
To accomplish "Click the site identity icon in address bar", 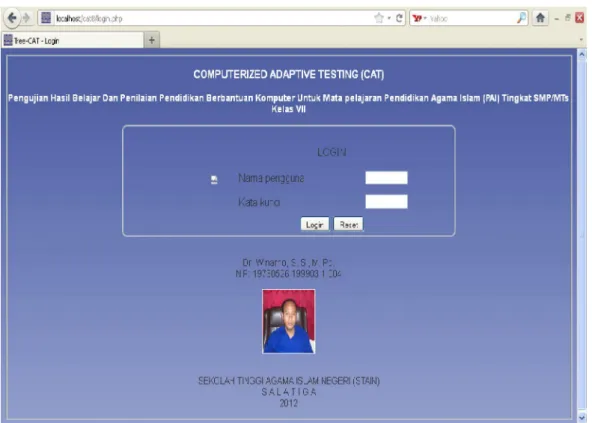I will click(x=46, y=18).
